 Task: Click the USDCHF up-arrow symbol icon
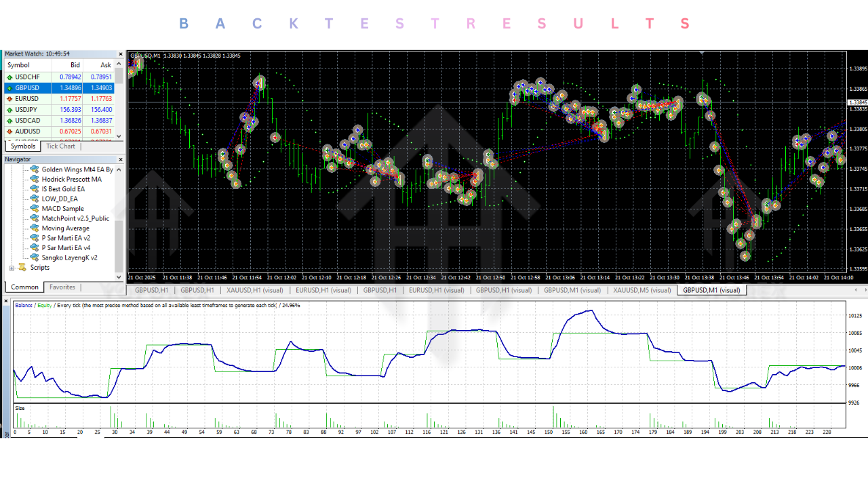(x=9, y=77)
